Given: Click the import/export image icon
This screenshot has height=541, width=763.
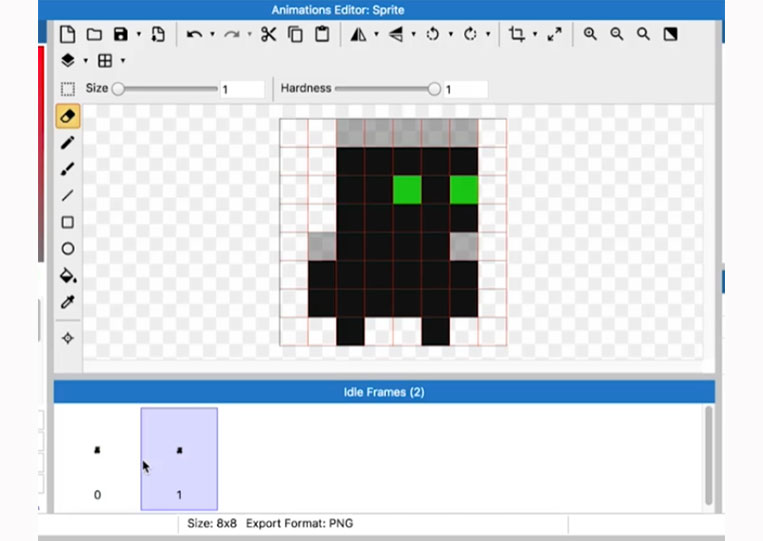Looking at the screenshot, I should [x=158, y=35].
